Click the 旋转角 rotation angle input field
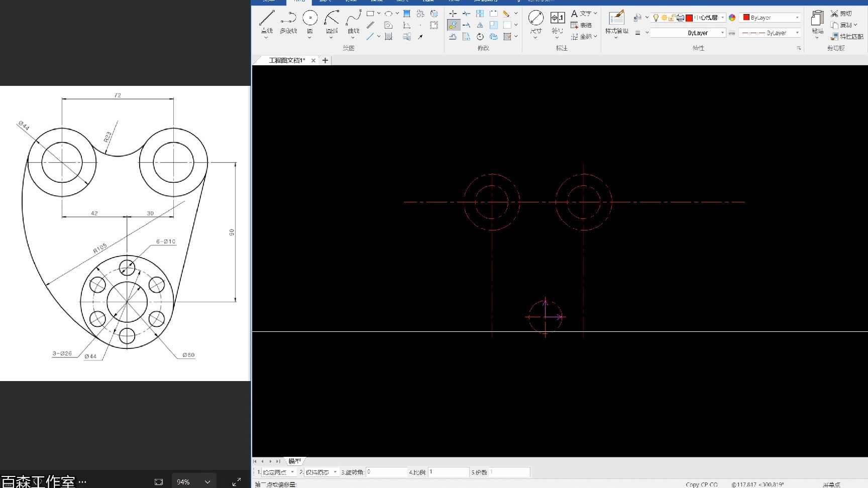The height and width of the screenshot is (488, 868). coord(386,472)
